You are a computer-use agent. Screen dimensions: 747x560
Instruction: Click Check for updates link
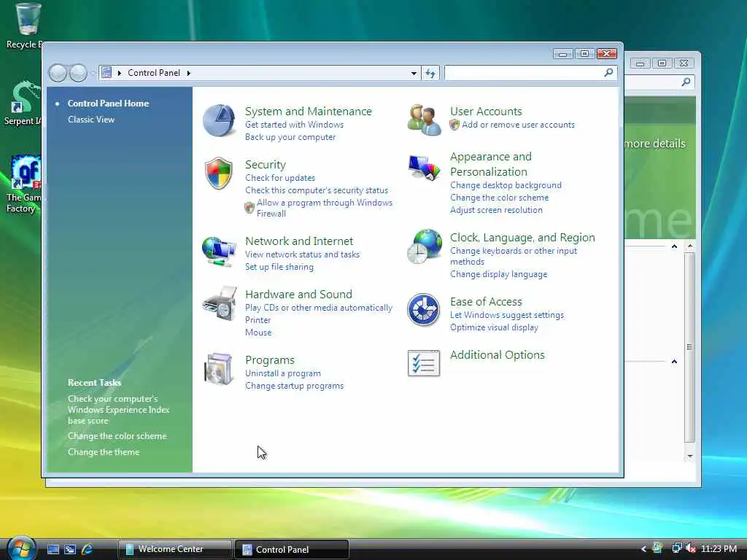tap(280, 178)
